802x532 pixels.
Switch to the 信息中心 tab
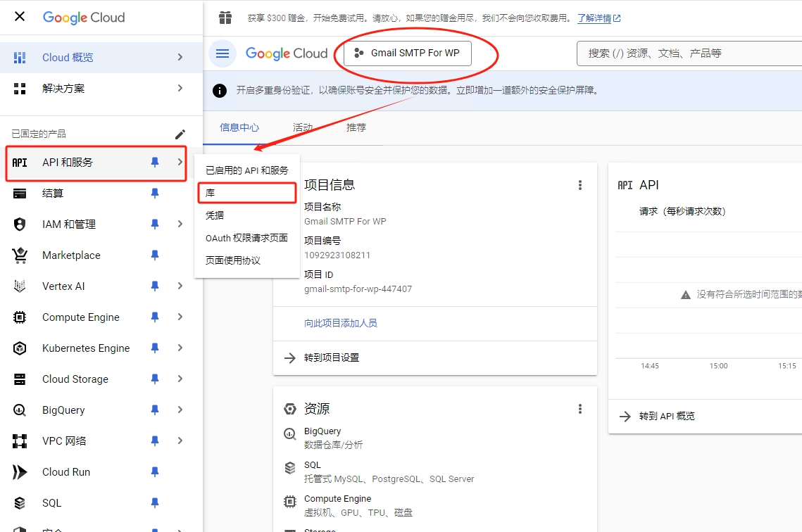(239, 128)
